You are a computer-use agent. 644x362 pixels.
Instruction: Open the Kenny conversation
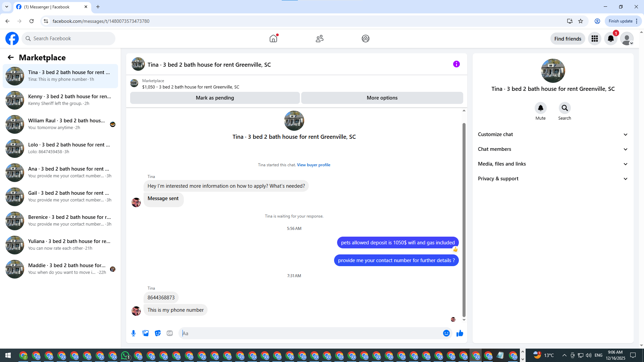[60, 100]
